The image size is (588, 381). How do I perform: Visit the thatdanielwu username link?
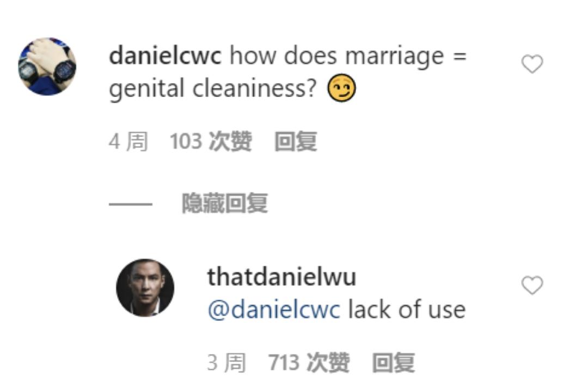pyautogui.click(x=281, y=277)
